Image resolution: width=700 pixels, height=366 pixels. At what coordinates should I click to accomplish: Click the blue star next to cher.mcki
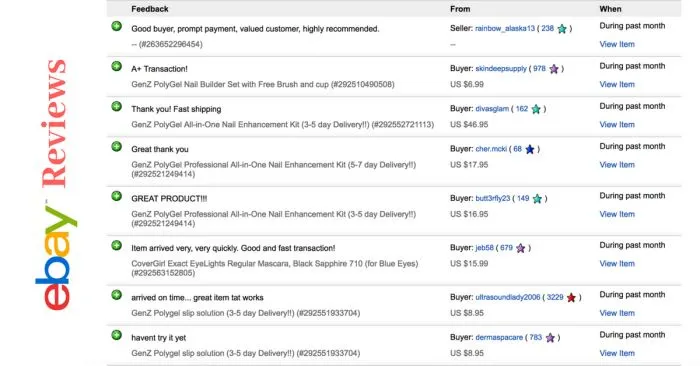(x=530, y=150)
